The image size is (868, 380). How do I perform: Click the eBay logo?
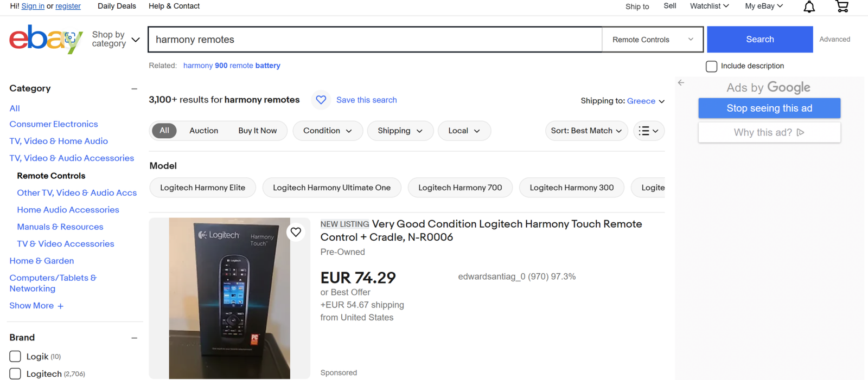46,39
